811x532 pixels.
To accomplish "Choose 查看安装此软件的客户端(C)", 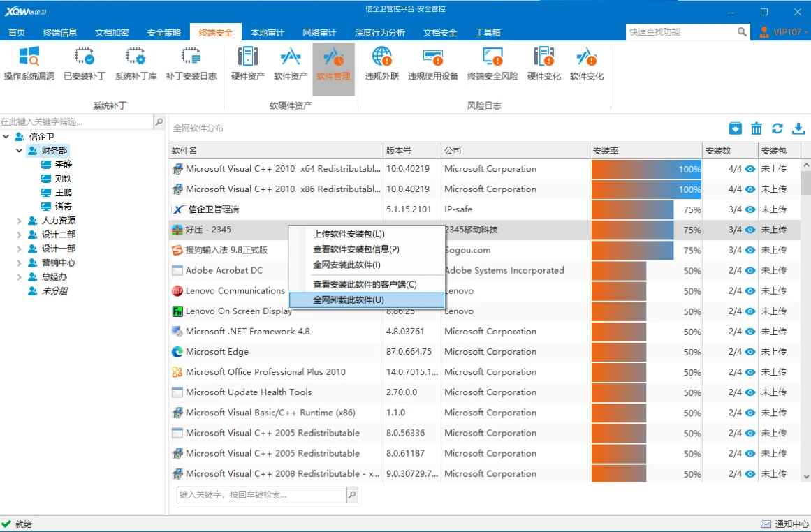I will pyautogui.click(x=366, y=284).
